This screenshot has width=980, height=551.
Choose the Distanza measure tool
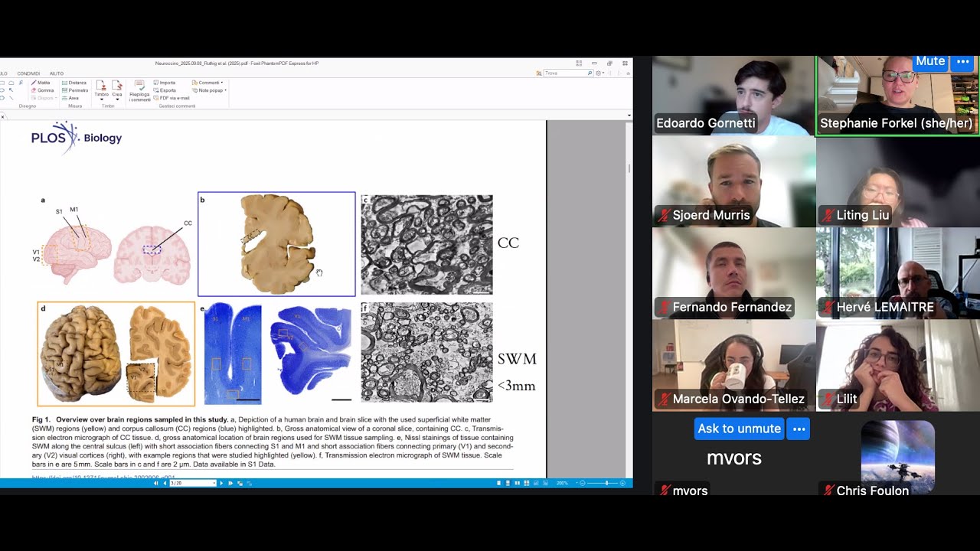(x=74, y=83)
